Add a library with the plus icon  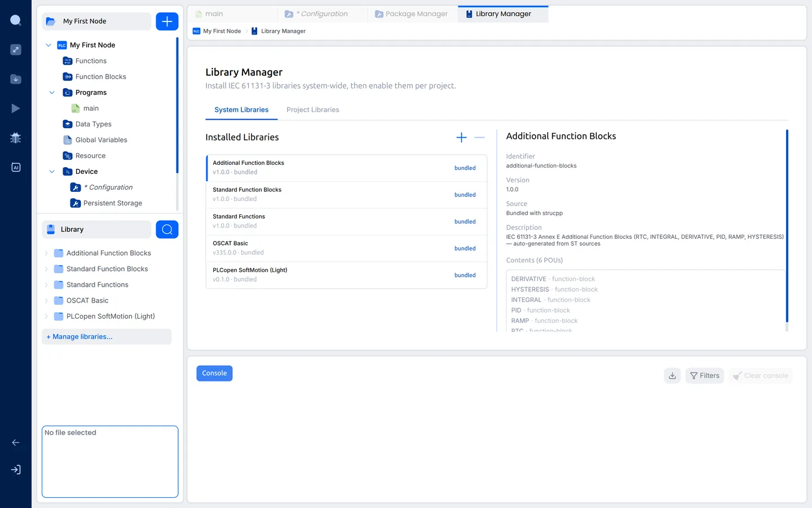point(461,137)
